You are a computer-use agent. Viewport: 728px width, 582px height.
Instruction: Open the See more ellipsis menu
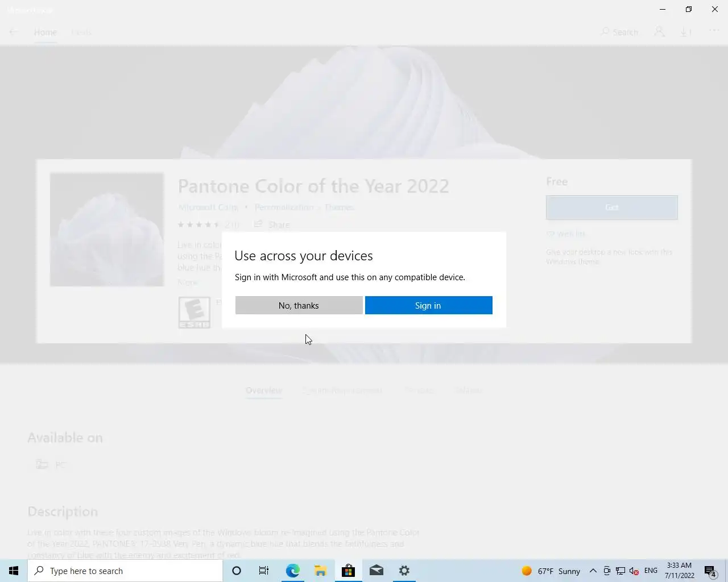tap(714, 31)
